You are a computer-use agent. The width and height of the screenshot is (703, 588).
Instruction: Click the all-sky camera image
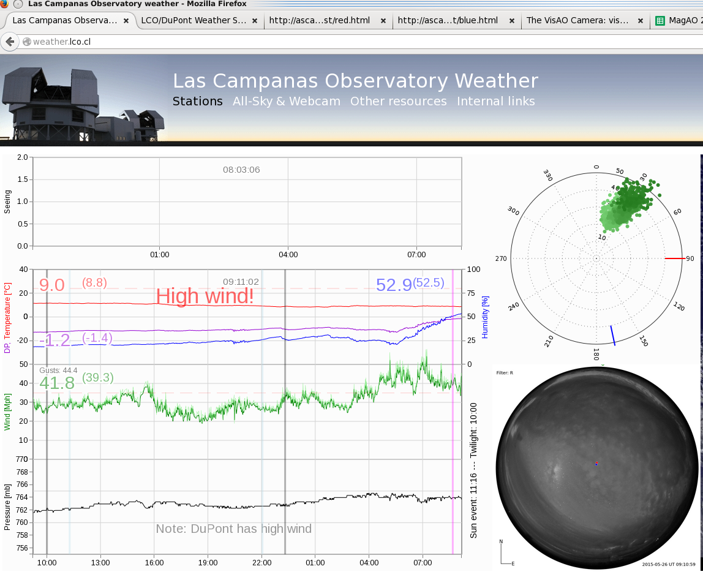click(597, 468)
